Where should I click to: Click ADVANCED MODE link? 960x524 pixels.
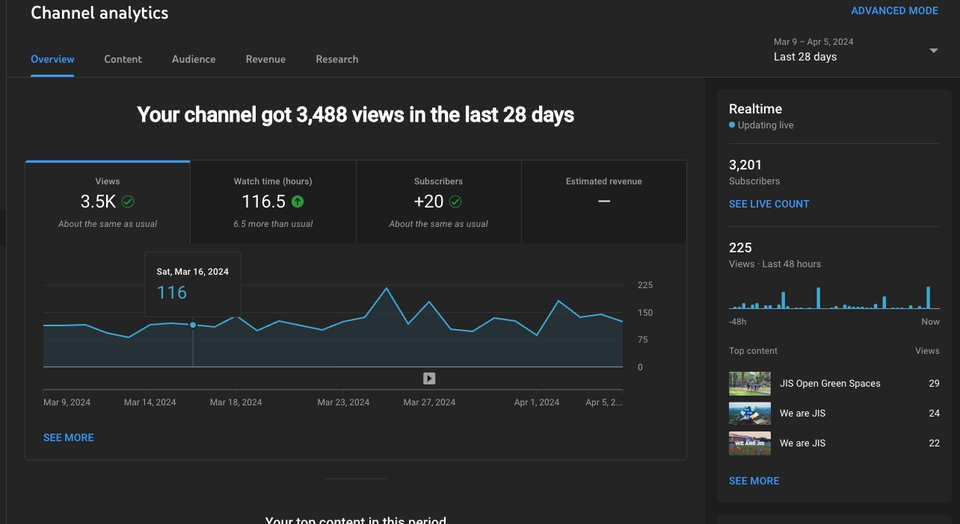pyautogui.click(x=894, y=10)
